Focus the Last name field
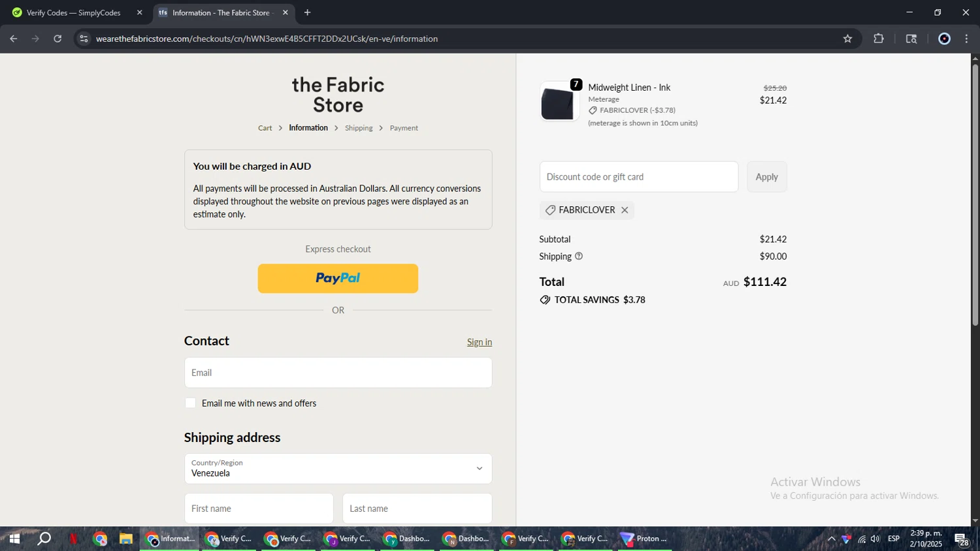Screen dimensions: 980x551 pyautogui.click(x=417, y=509)
